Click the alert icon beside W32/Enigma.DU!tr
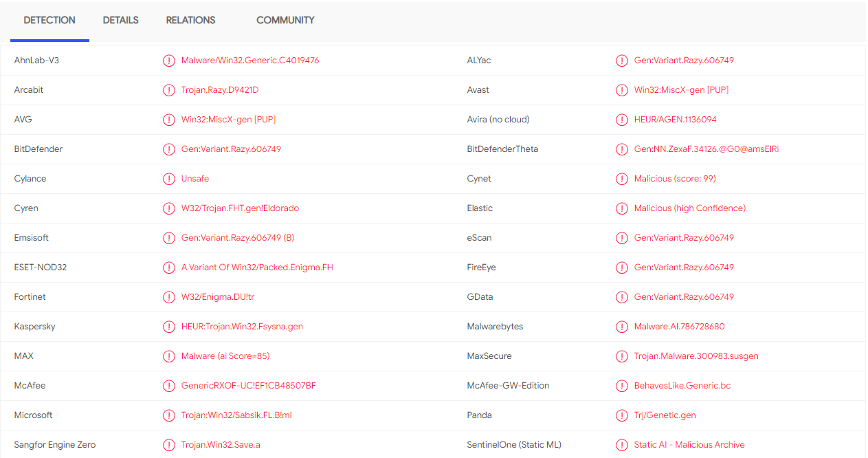The image size is (868, 458). (x=169, y=297)
